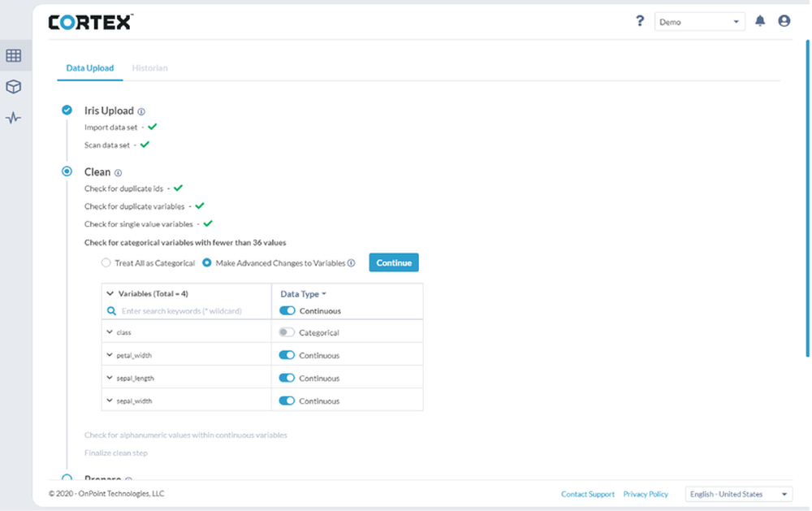
Task: Click the CORTEX logo
Action: pos(91,22)
